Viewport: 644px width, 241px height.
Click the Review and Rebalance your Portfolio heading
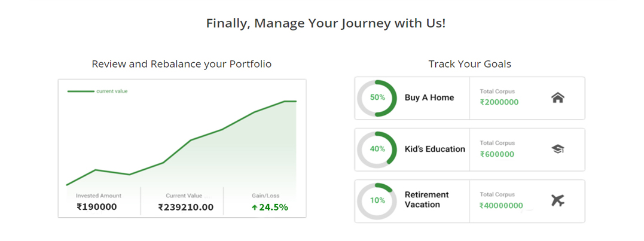pos(182,64)
